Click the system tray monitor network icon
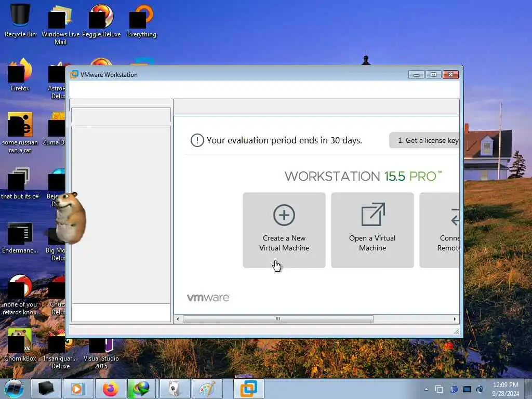The width and height of the screenshot is (532, 399). coord(467,389)
